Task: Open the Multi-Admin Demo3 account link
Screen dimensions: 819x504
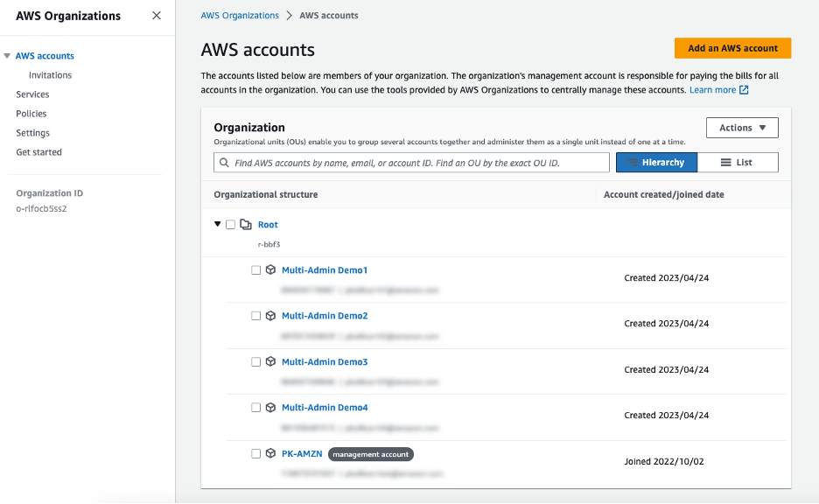Action: pos(325,361)
